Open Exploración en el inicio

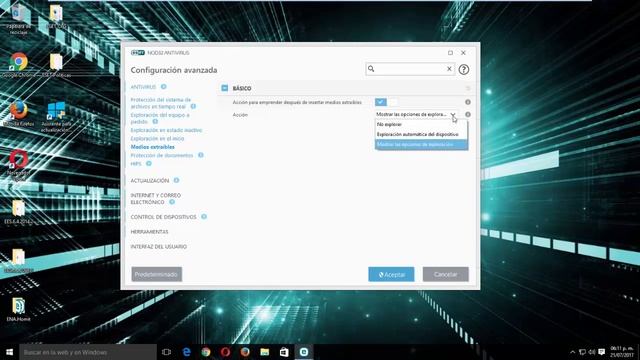click(x=157, y=139)
